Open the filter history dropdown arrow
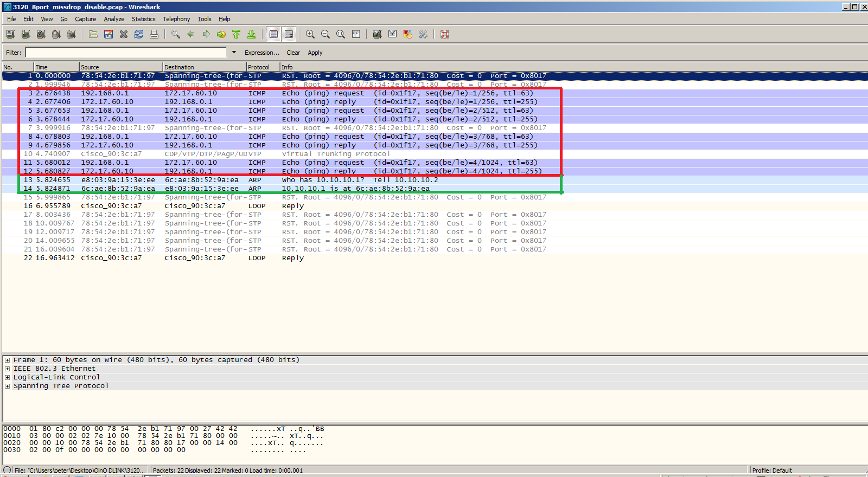 (x=234, y=53)
